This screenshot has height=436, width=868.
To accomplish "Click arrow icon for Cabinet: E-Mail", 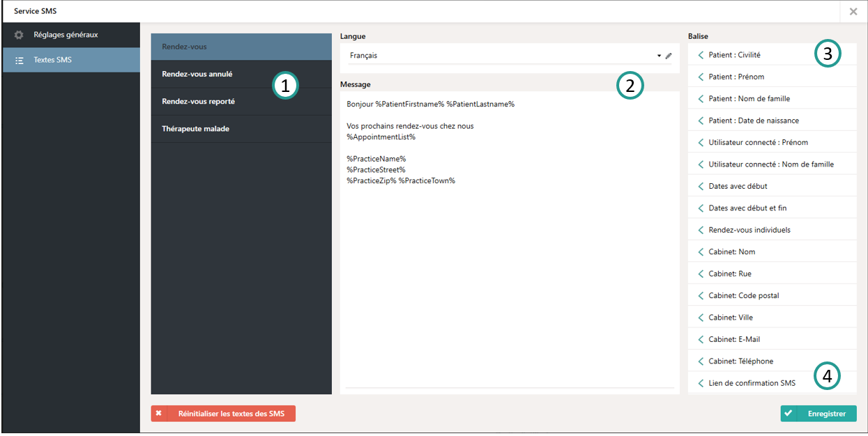I will (701, 339).
